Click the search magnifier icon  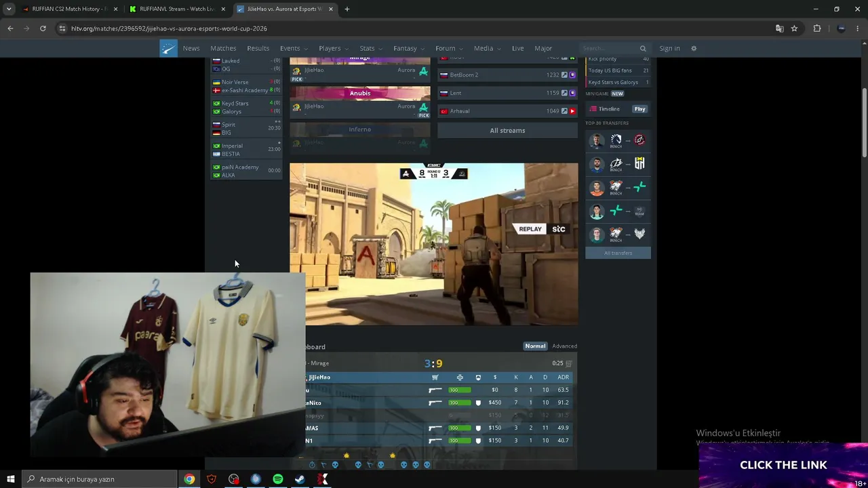pos(643,48)
